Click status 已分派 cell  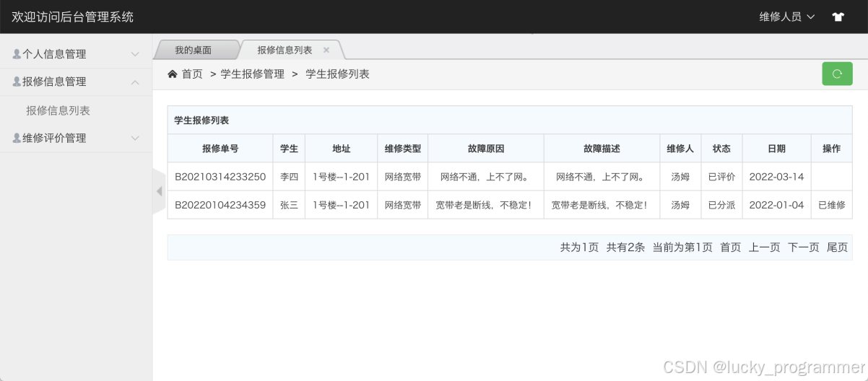(721, 205)
